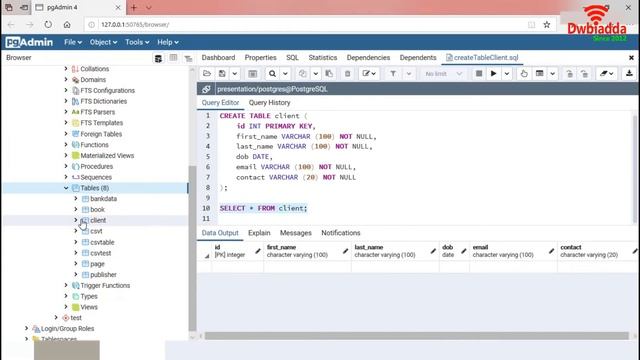Click the Filter funnel icon

point(393,73)
